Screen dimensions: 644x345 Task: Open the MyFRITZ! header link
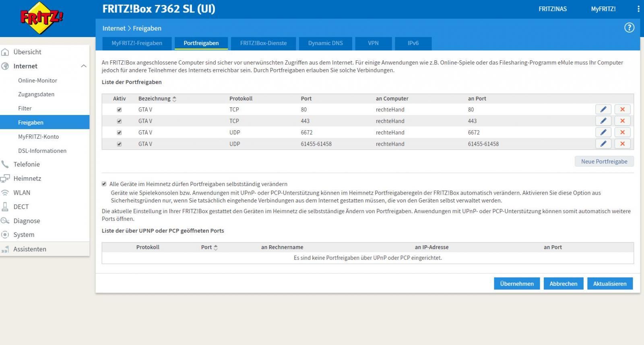tap(603, 9)
